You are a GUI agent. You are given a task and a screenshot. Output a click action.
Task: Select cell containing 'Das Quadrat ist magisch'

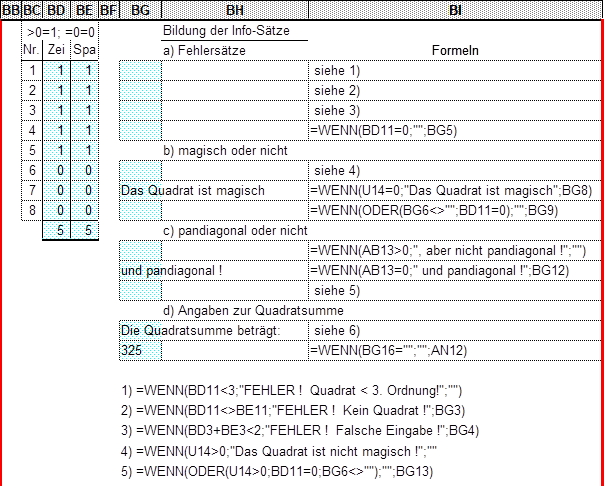click(192, 190)
